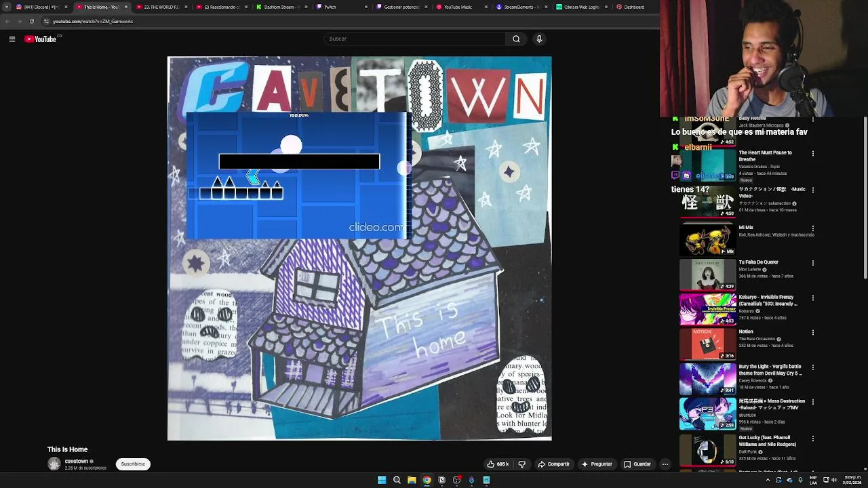Click the Preguntar button
This screenshot has width=868, height=488.
(x=597, y=464)
